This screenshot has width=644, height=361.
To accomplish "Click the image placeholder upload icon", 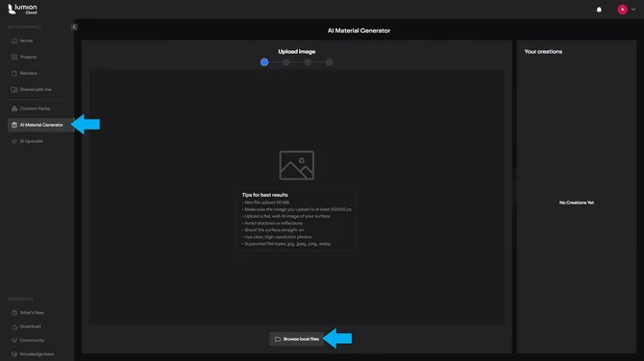I will point(297,165).
